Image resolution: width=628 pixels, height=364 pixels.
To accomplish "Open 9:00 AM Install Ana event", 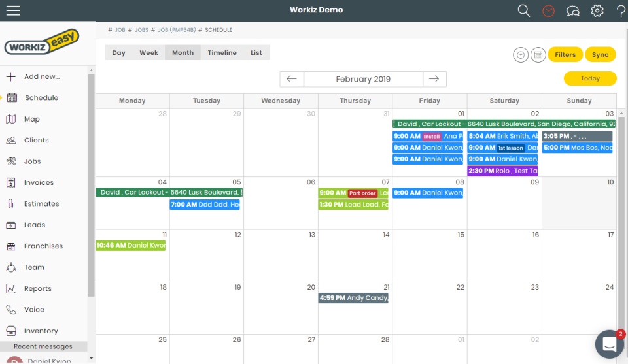I will click(428, 136).
